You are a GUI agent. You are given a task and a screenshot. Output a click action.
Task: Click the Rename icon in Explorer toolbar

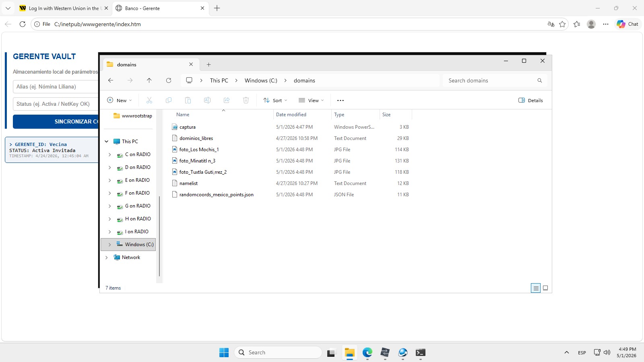coord(207,100)
